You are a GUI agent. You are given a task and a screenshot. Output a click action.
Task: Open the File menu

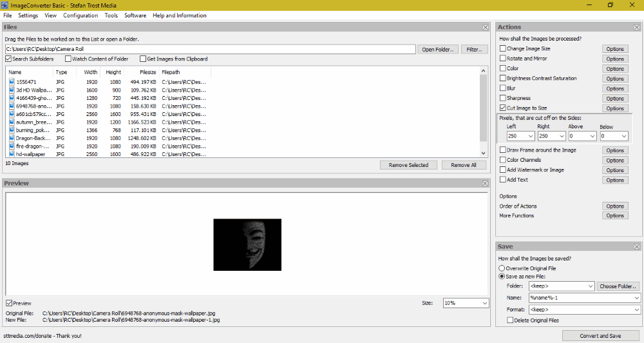point(7,15)
